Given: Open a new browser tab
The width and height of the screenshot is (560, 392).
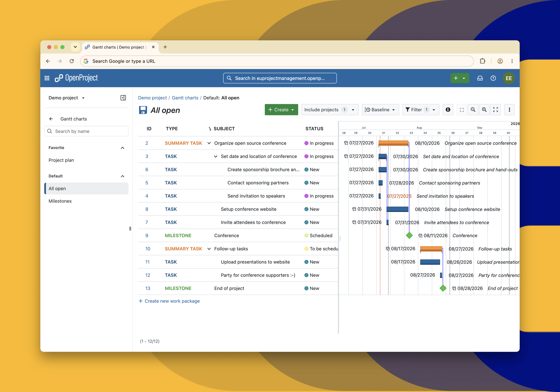Looking at the screenshot, I should [x=165, y=47].
